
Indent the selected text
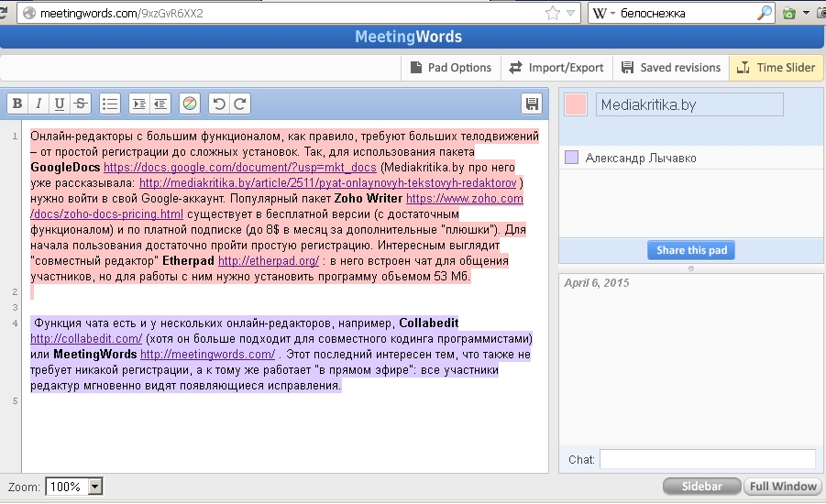click(x=139, y=104)
